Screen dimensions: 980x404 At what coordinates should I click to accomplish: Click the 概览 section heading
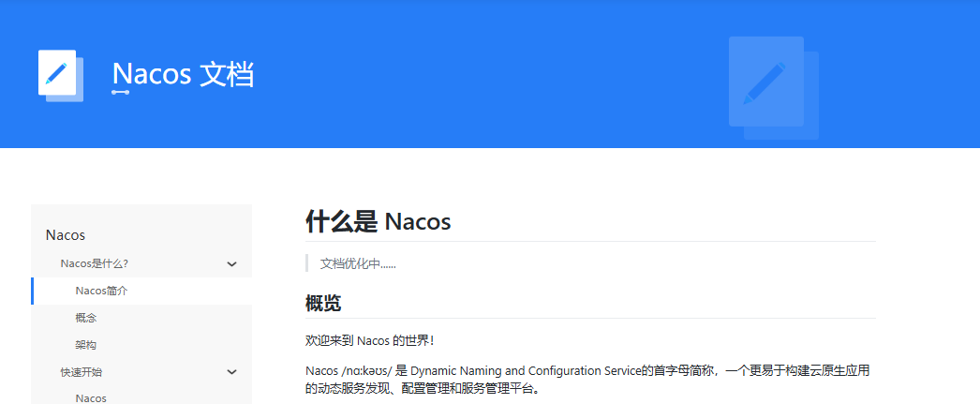[x=323, y=304]
